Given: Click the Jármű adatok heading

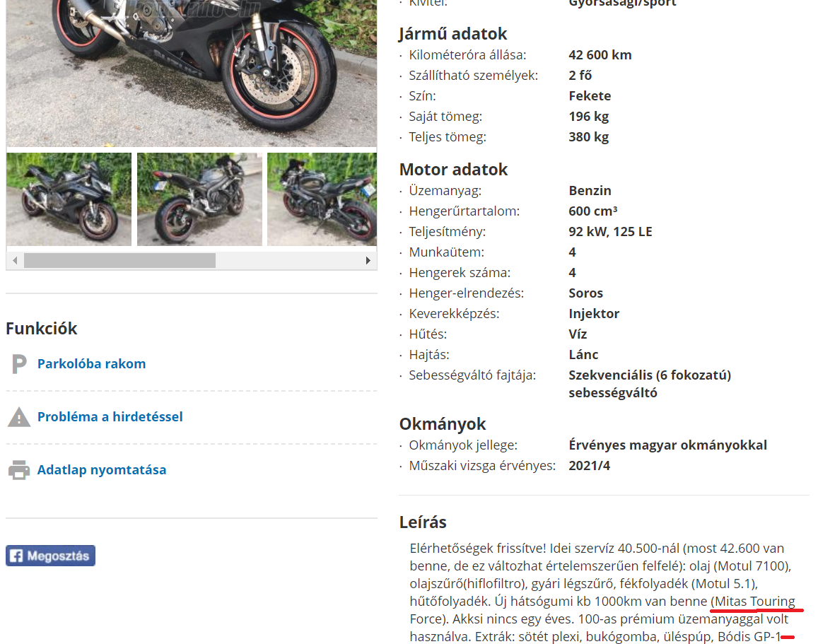Looking at the screenshot, I should [453, 34].
